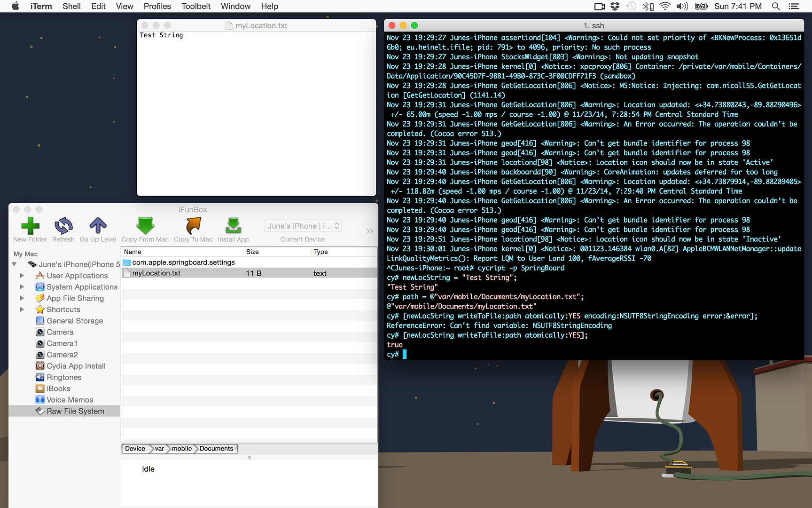Image resolution: width=812 pixels, height=508 pixels.
Task: Click the Copy From Mac icon
Action: 145,226
